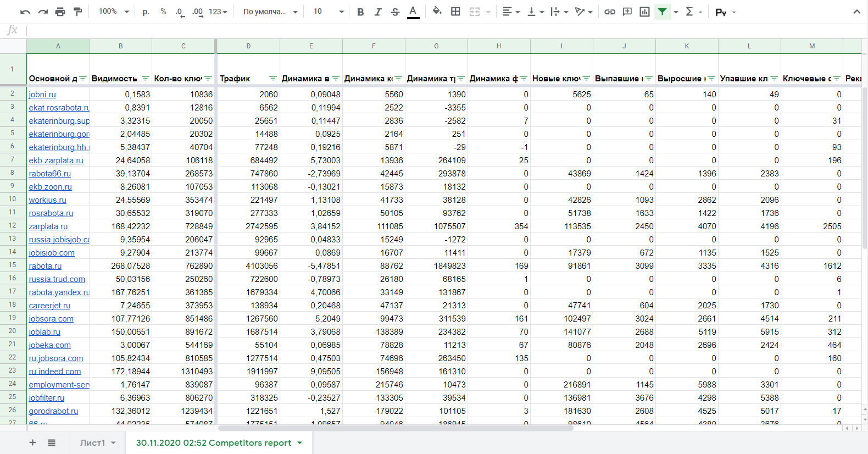This screenshot has height=454, width=868.
Task: Increase the number of decimal places
Action: tap(198, 12)
